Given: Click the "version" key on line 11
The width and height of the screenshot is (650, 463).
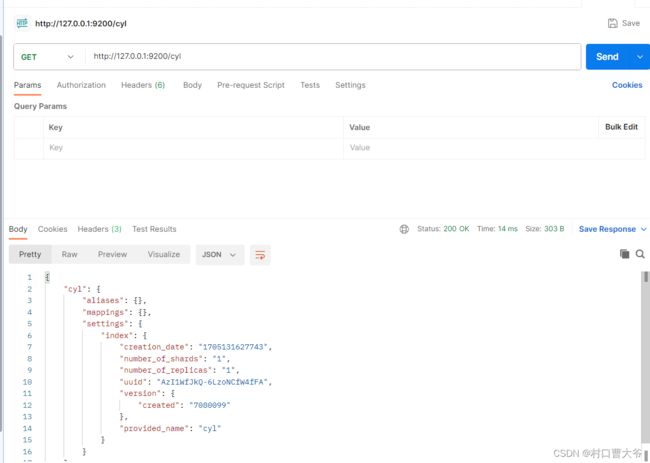Looking at the screenshot, I should click(141, 393).
